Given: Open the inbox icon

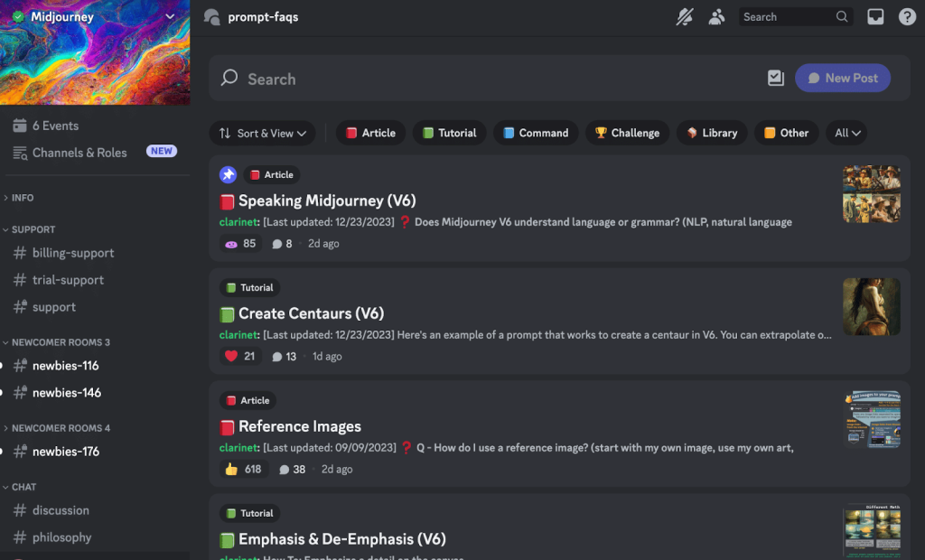Looking at the screenshot, I should click(875, 16).
